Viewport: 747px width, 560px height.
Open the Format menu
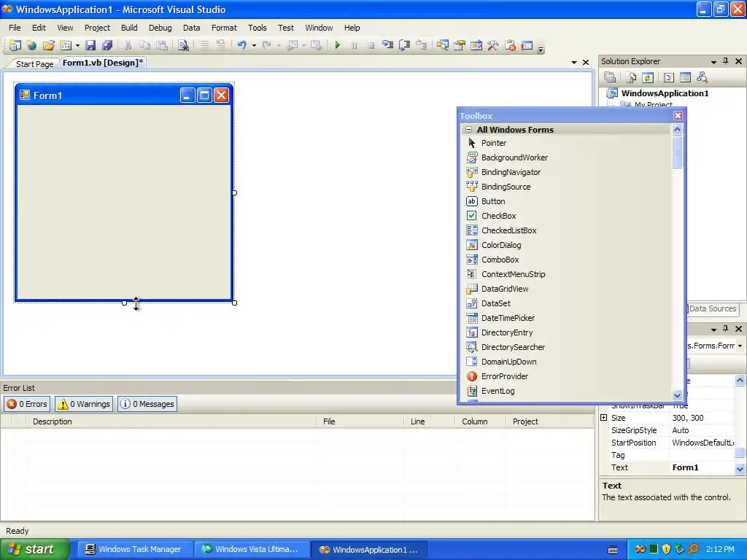pyautogui.click(x=224, y=28)
